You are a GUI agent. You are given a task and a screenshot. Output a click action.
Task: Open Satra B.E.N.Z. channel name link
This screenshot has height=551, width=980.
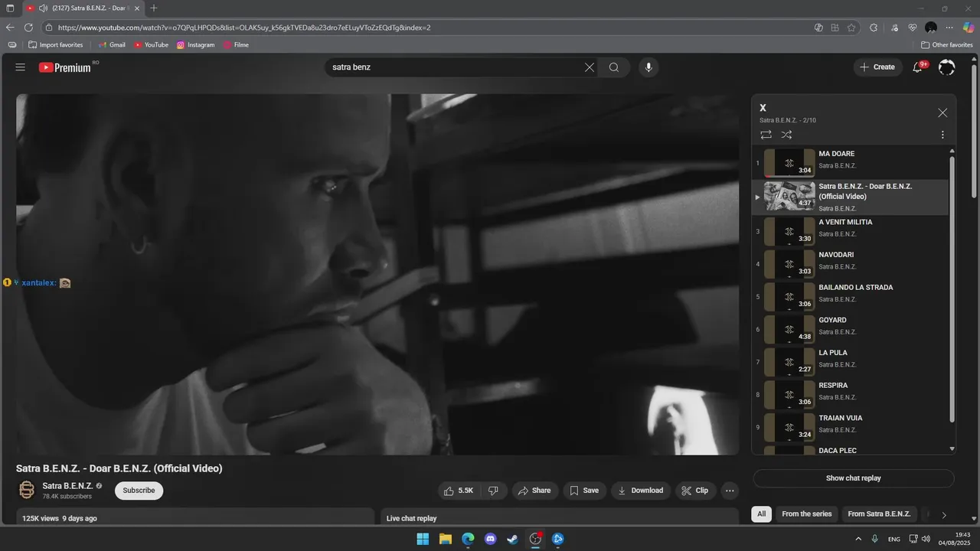(67, 485)
